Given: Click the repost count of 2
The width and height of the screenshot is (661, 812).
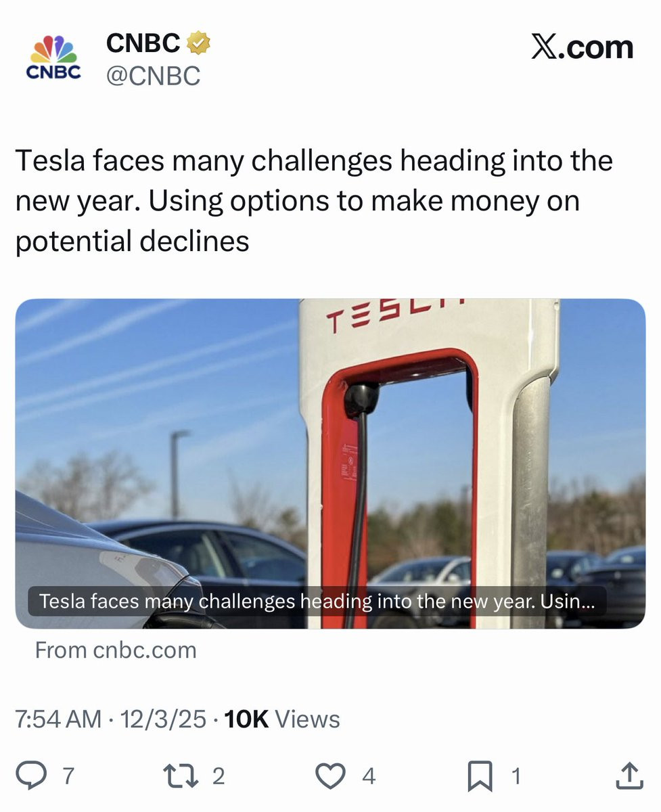Looking at the screenshot, I should tap(218, 776).
